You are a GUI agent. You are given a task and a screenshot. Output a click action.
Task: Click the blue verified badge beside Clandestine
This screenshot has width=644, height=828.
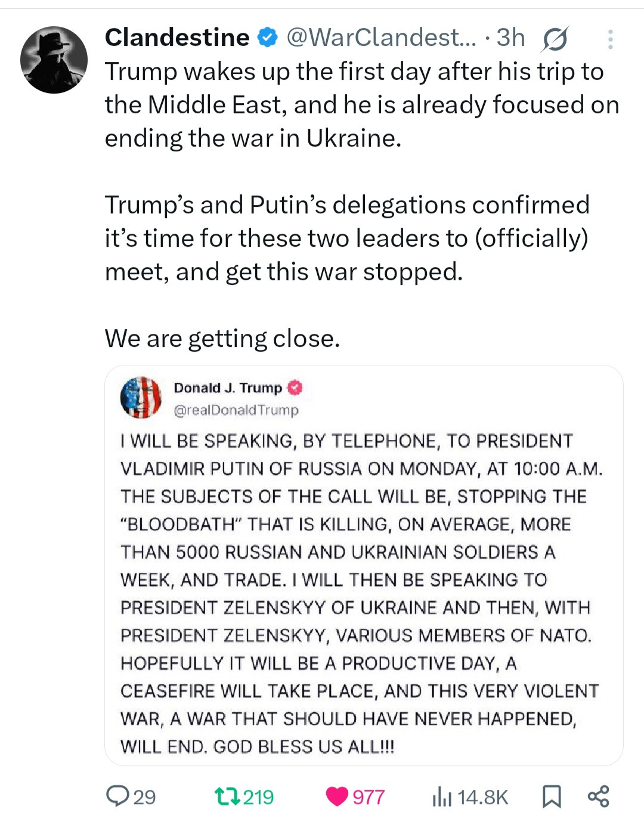coord(268,38)
